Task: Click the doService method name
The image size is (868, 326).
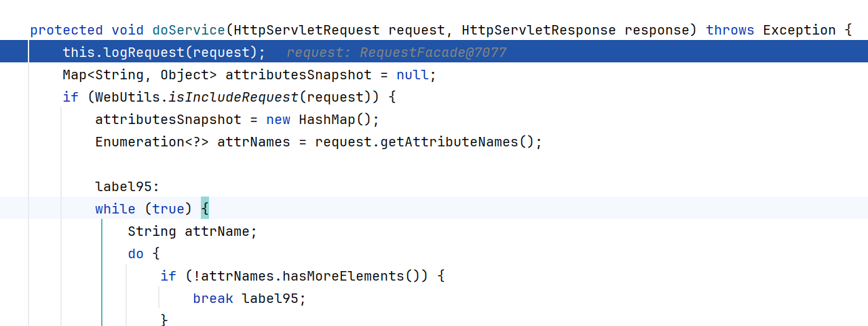Action: [x=189, y=30]
